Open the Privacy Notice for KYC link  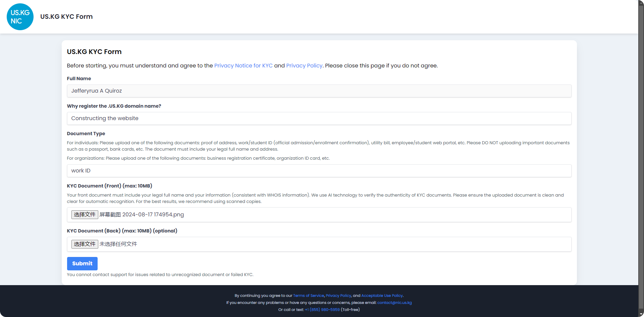pos(244,66)
